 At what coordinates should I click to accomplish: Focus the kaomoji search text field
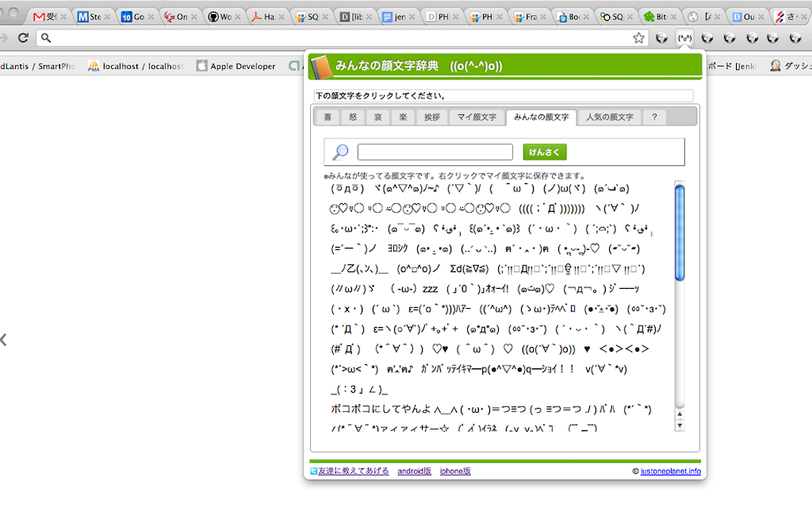click(x=435, y=152)
